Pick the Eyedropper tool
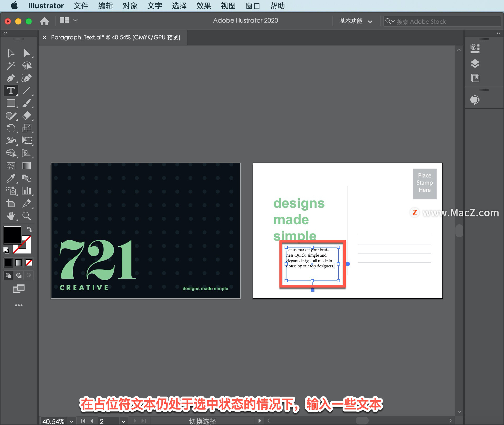This screenshot has height=425, width=504. coord(11,178)
